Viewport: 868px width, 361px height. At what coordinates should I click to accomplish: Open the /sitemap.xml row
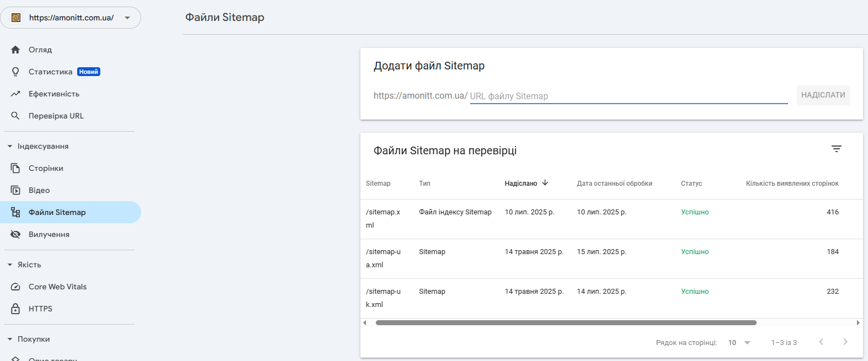point(612,219)
